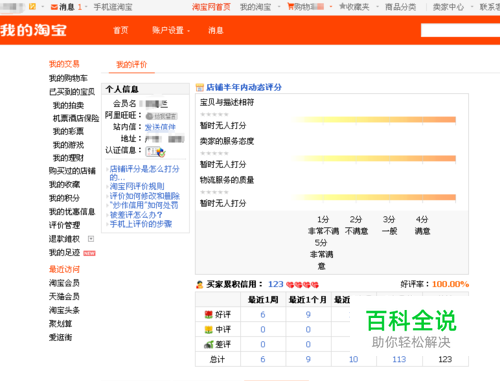
Task: Click 好评 count 9 for 最近1个月
Action: click(x=308, y=315)
